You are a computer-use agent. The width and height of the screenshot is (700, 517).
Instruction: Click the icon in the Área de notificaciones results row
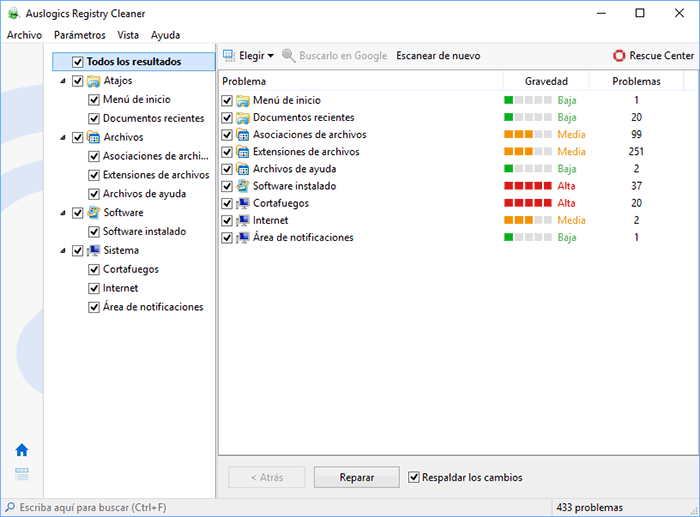coord(243,238)
